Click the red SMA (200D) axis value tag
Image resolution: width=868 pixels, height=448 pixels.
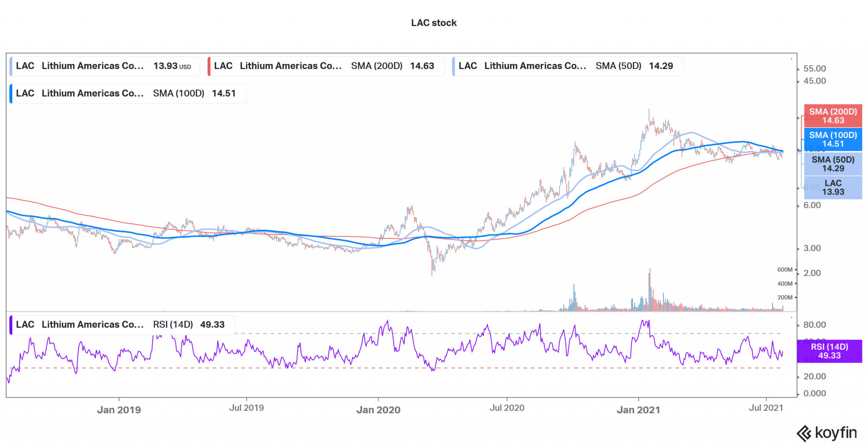click(x=833, y=116)
